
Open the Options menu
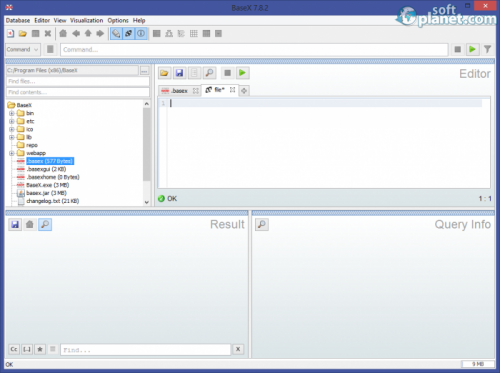click(118, 20)
